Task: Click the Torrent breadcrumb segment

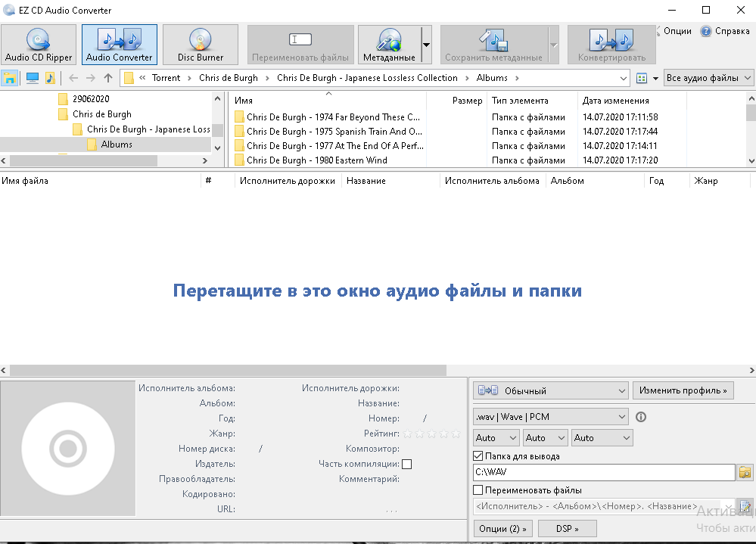Action: click(166, 78)
